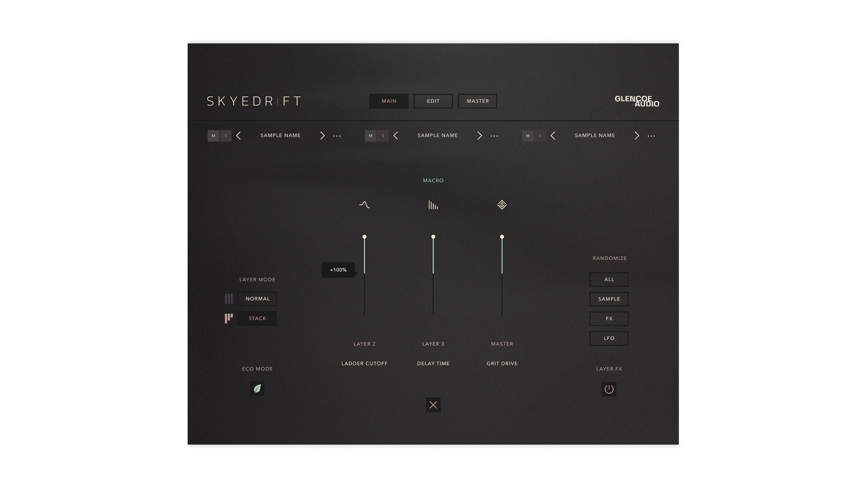
Task: Click the LAYER 3 macro target label
Action: pyautogui.click(x=433, y=344)
